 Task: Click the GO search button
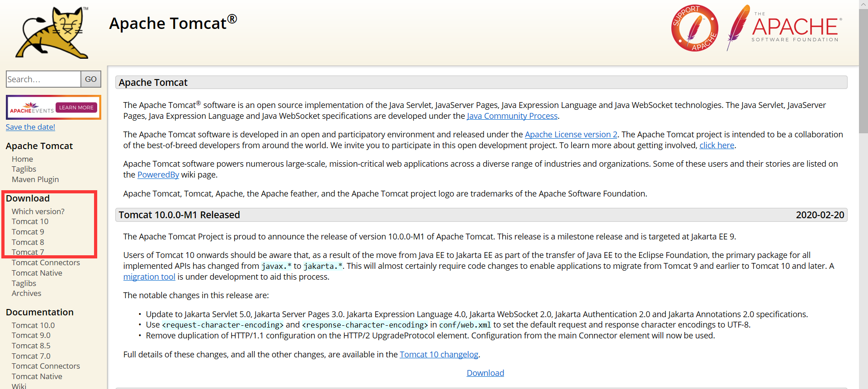click(x=91, y=79)
